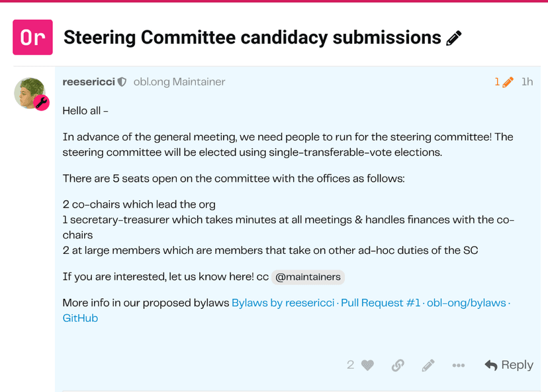This screenshot has width=548, height=392.
Task: Open the post edit history orange pencil
Action: coord(504,82)
